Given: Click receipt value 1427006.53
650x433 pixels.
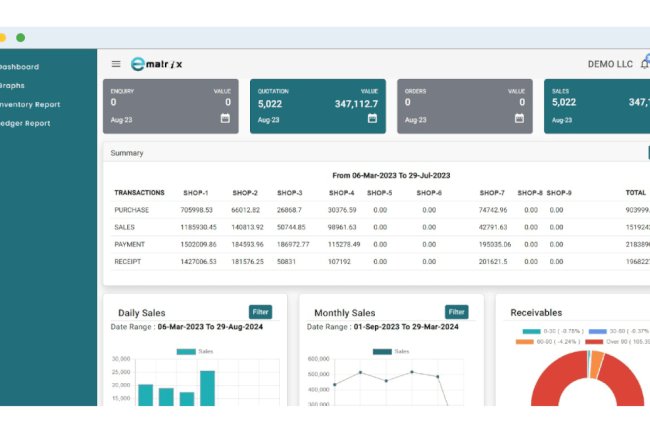Looking at the screenshot, I should (198, 261).
